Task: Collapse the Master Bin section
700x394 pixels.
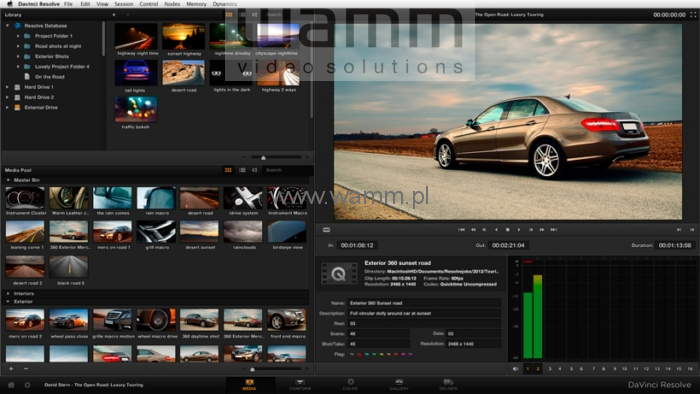Action: pyautogui.click(x=8, y=180)
